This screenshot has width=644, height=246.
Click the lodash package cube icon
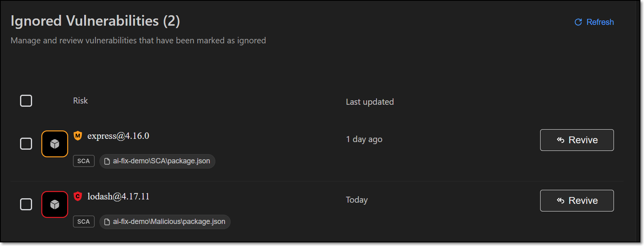[55, 204]
